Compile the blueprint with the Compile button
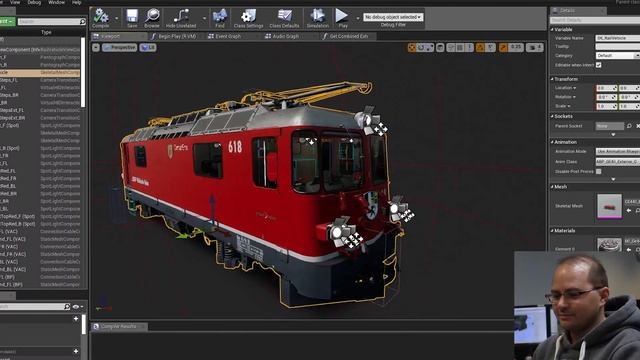Viewport: 640px width, 360px height. pos(100,18)
